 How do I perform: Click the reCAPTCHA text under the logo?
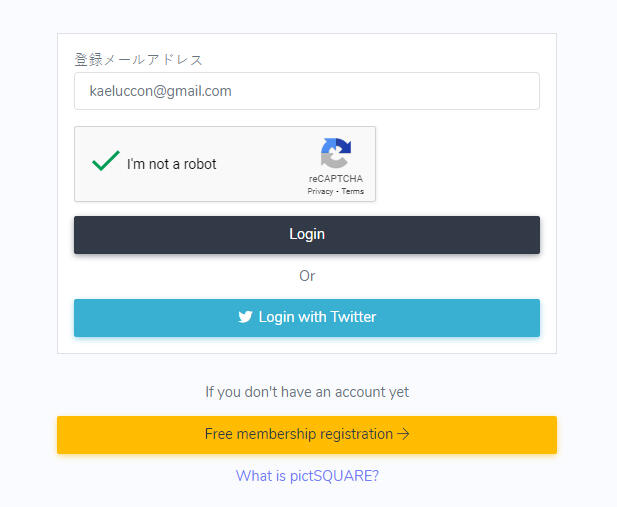tap(335, 179)
